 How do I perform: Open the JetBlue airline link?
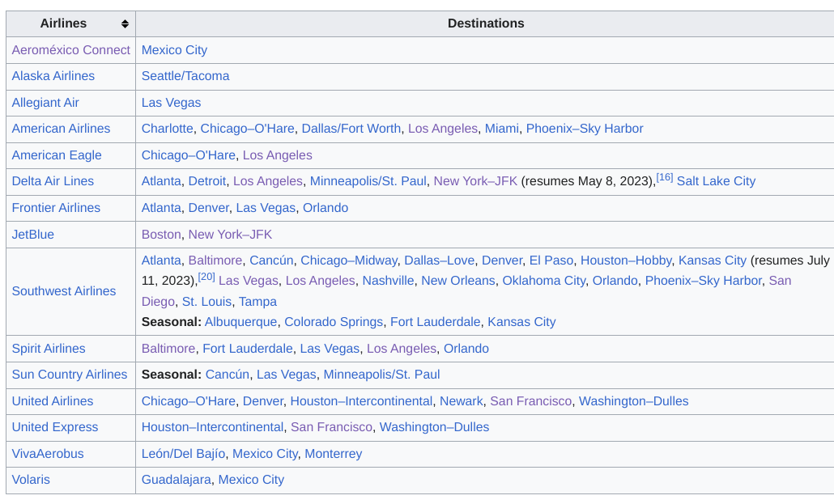click(x=33, y=235)
